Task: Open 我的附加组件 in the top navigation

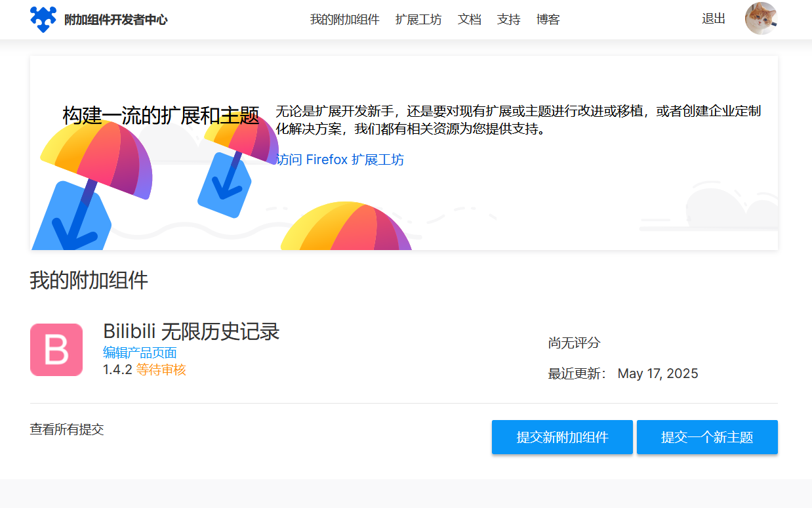Action: click(x=345, y=20)
